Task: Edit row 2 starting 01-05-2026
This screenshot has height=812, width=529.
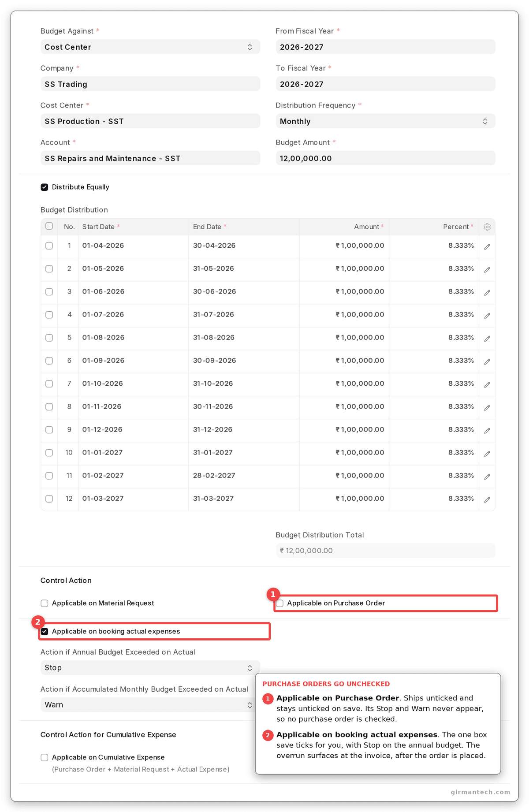Action: pos(487,270)
